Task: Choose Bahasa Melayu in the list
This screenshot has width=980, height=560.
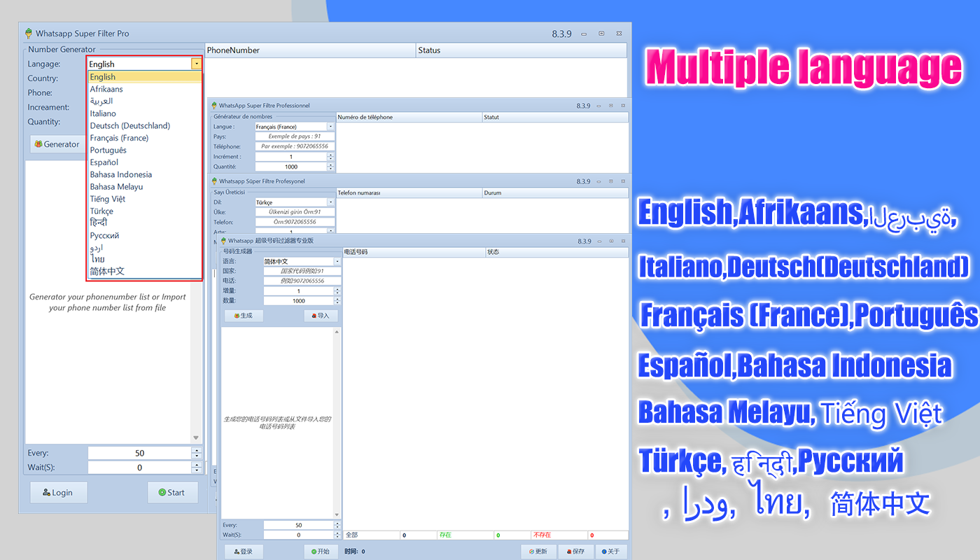Action: (145, 187)
